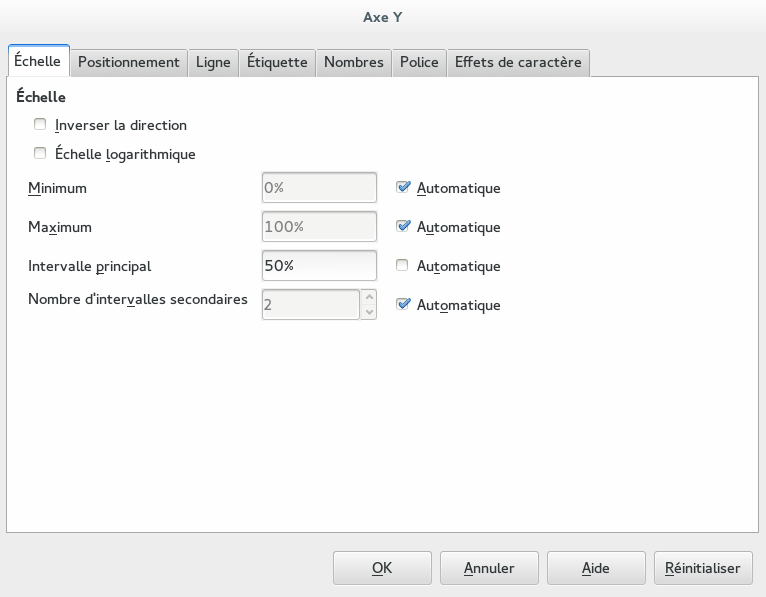Switch to the Positionnement tab

click(x=128, y=62)
